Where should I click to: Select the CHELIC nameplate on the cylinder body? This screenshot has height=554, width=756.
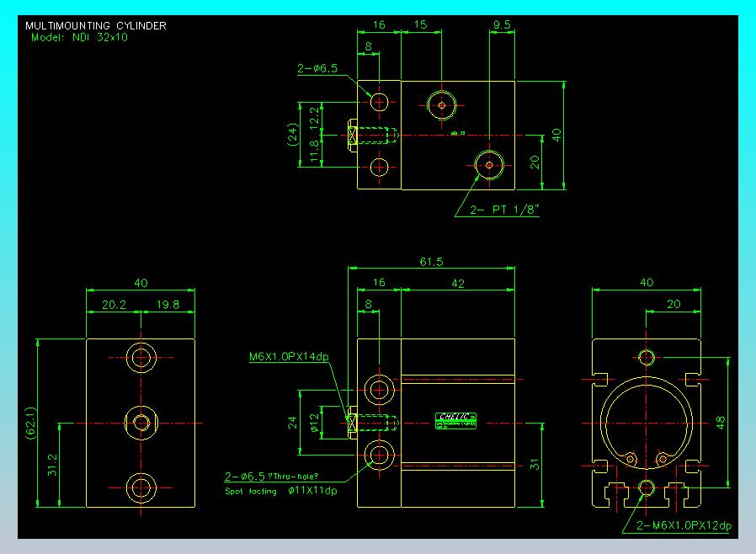point(455,420)
